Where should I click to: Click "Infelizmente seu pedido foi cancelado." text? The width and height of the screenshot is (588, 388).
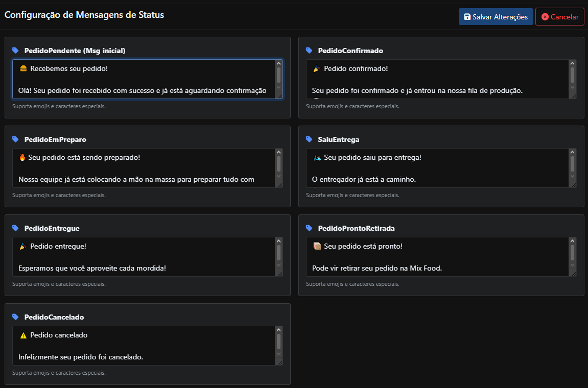pyautogui.click(x=81, y=357)
